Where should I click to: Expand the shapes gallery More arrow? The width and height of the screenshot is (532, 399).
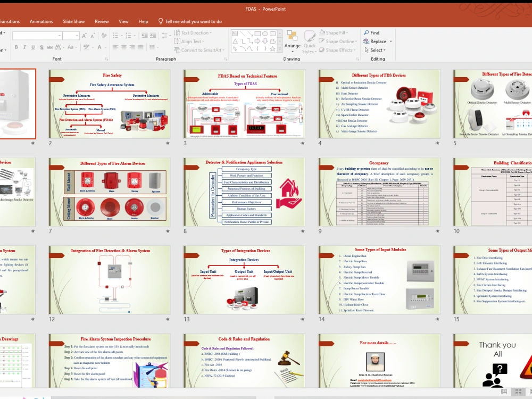click(x=280, y=49)
